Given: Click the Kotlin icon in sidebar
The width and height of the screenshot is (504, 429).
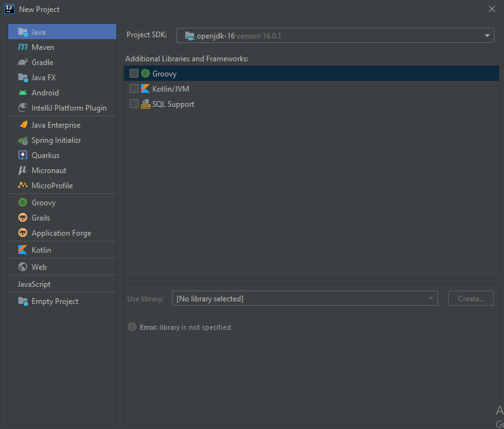Looking at the screenshot, I should (x=23, y=250).
